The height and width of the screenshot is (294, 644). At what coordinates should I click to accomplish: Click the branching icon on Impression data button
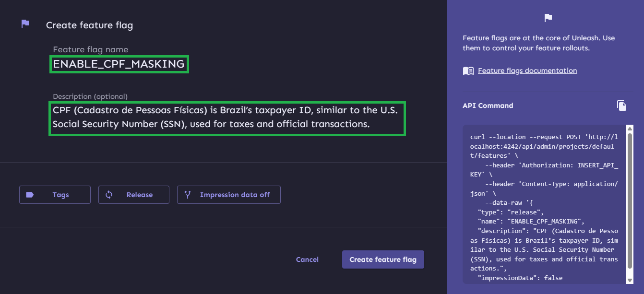tap(187, 194)
